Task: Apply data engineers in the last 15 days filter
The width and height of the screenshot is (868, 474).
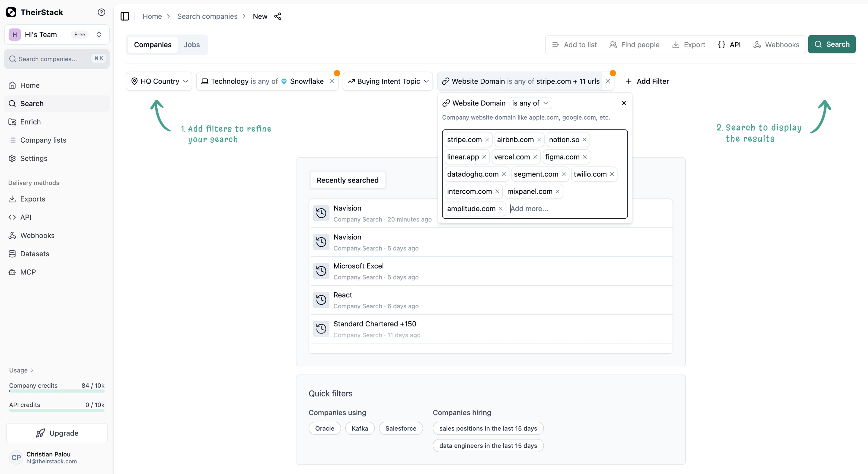Action: [x=488, y=446]
